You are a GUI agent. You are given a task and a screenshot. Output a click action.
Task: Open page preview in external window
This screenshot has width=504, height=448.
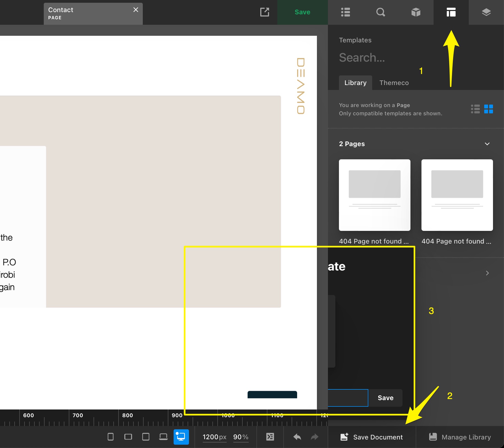[264, 12]
